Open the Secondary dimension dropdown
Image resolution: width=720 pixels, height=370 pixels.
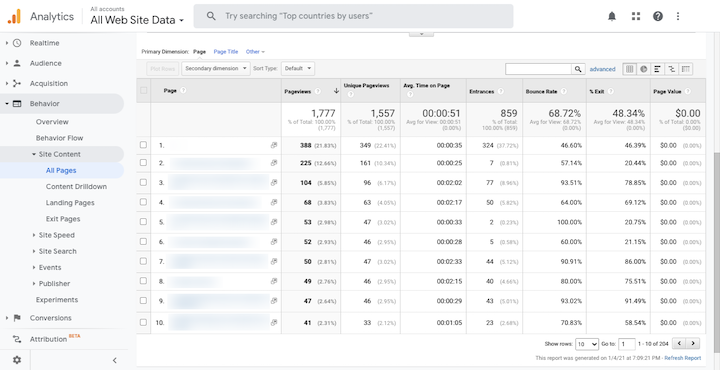pyautogui.click(x=216, y=68)
